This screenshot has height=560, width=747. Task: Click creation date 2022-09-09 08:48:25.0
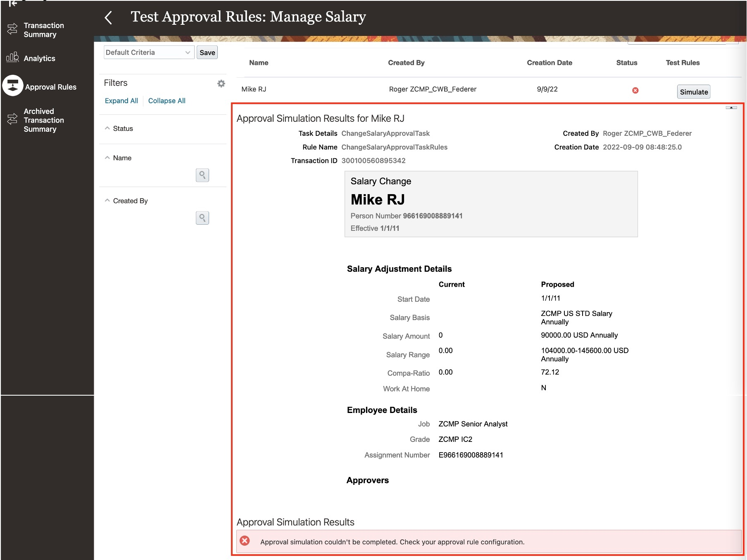tap(642, 147)
